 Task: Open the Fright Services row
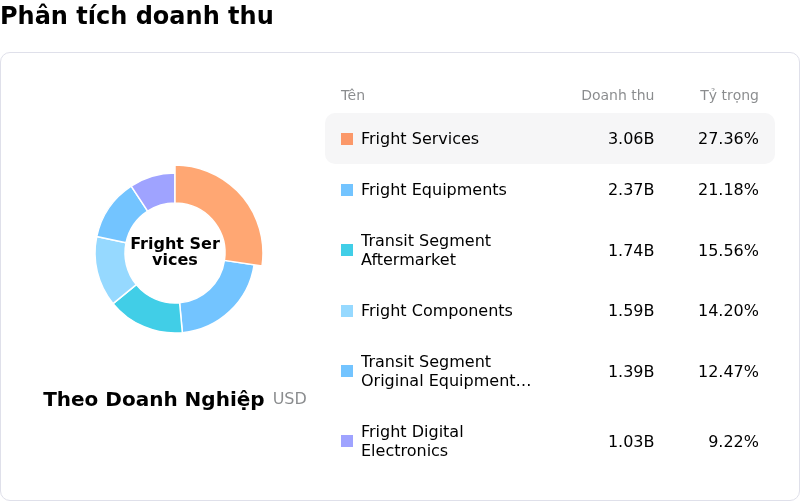tap(550, 139)
